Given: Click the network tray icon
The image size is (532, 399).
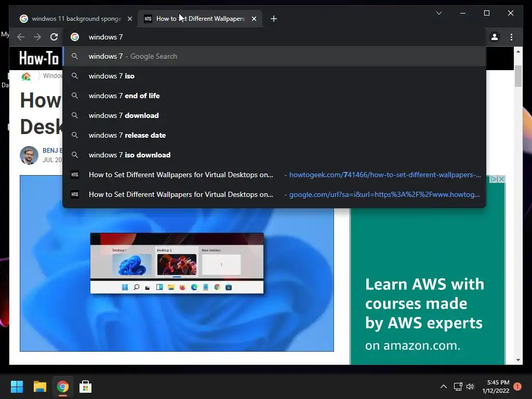Looking at the screenshot, I should [458, 387].
